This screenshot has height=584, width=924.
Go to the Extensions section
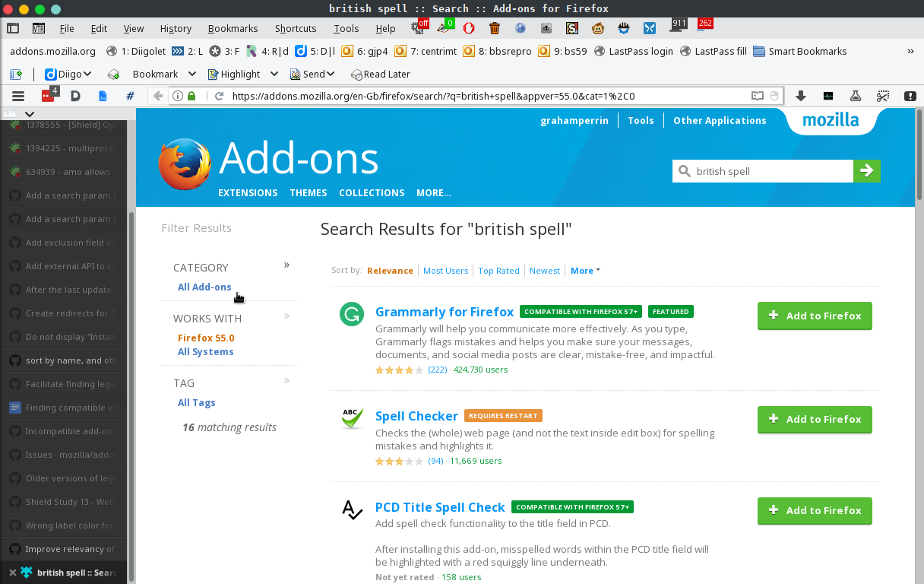tap(248, 193)
